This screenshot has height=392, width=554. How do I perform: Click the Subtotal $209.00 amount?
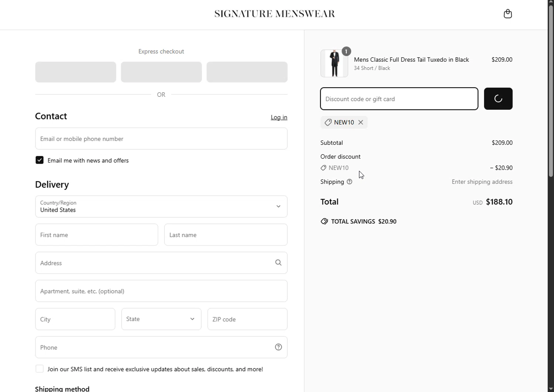point(502,143)
